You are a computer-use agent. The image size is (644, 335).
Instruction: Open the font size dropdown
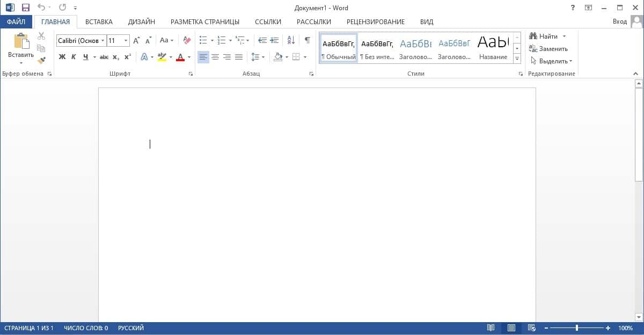pyautogui.click(x=126, y=40)
